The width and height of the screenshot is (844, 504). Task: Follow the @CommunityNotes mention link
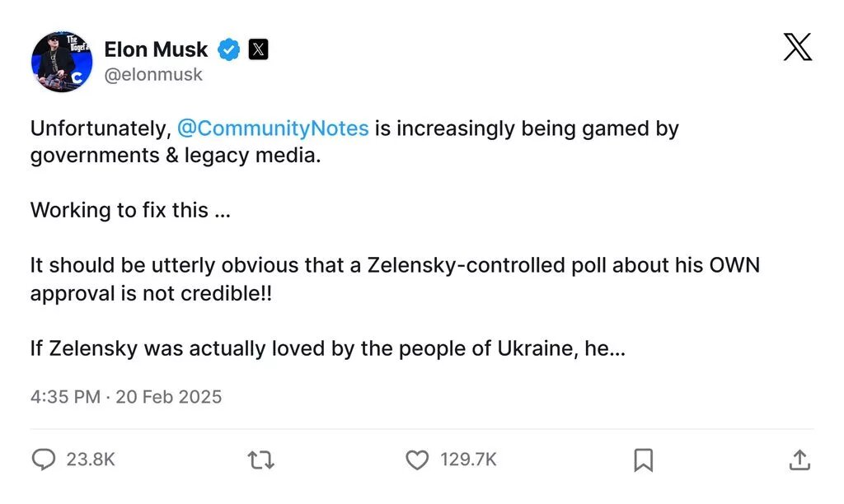273,128
